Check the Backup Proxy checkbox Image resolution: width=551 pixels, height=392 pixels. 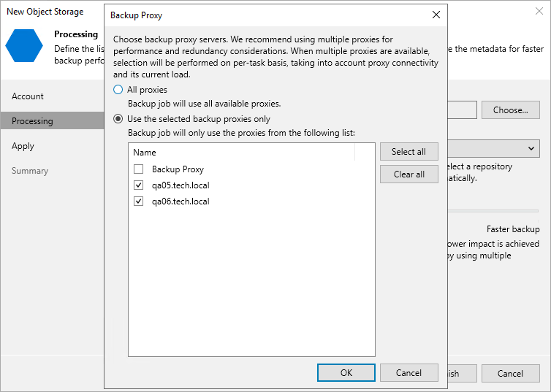pyautogui.click(x=138, y=169)
